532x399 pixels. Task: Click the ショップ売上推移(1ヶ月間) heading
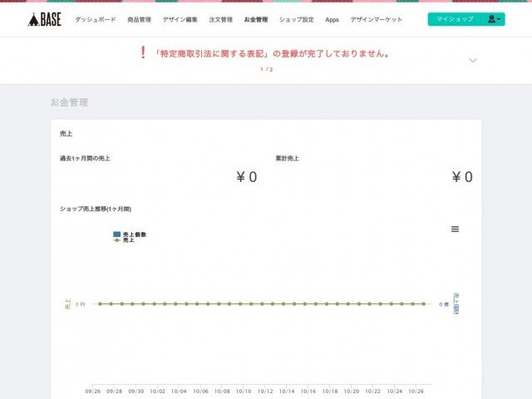click(96, 209)
